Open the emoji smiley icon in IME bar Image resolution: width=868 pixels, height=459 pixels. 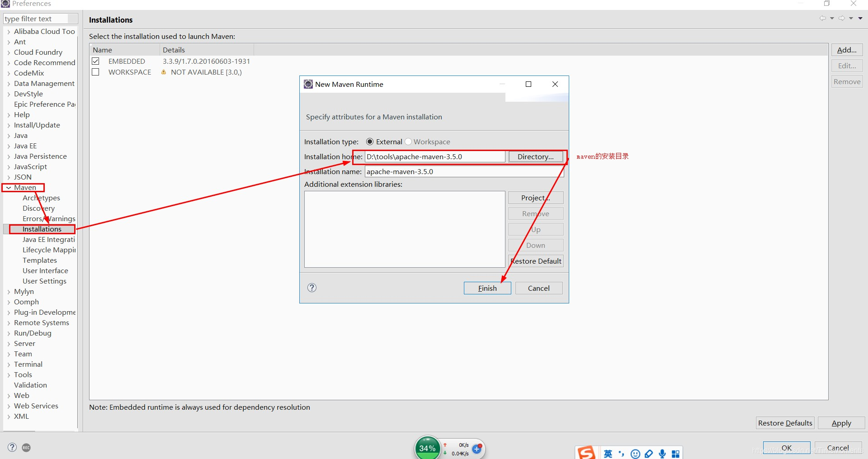click(635, 454)
